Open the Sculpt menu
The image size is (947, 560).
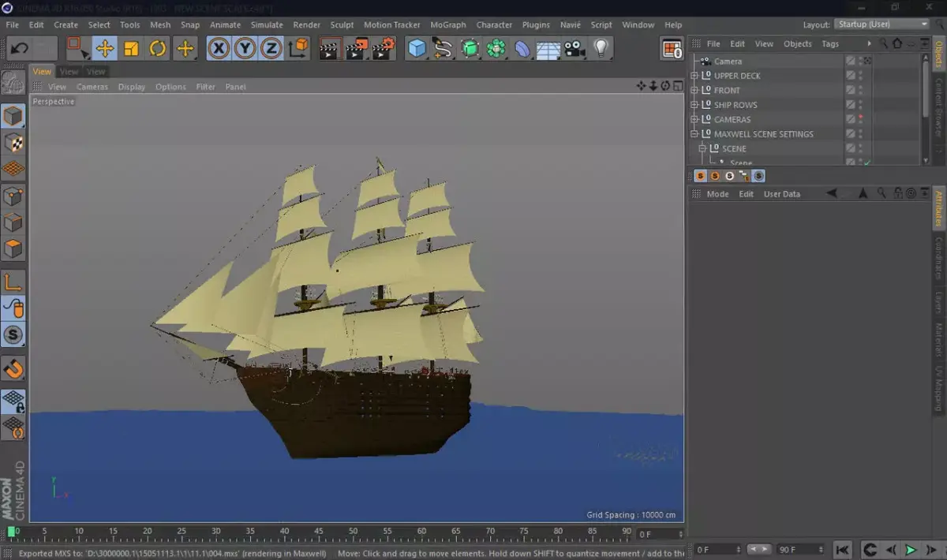coord(342,24)
